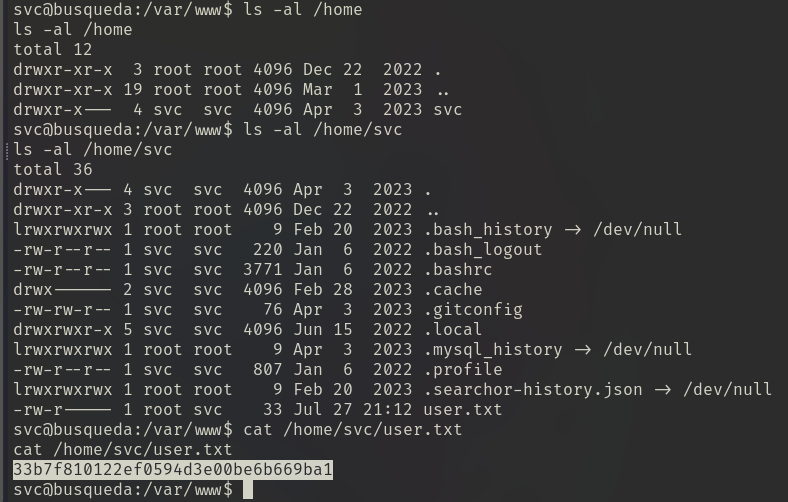
Task: Click the .bash_logout filename
Action: tap(482, 250)
